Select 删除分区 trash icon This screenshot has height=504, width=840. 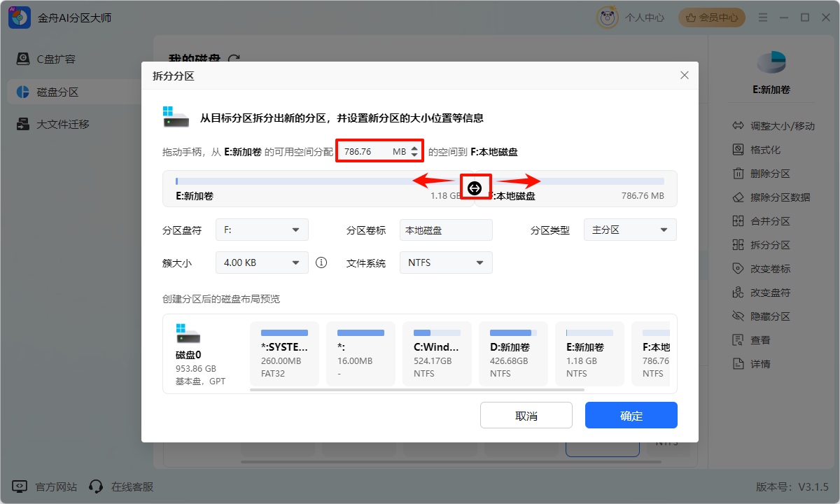click(x=738, y=174)
